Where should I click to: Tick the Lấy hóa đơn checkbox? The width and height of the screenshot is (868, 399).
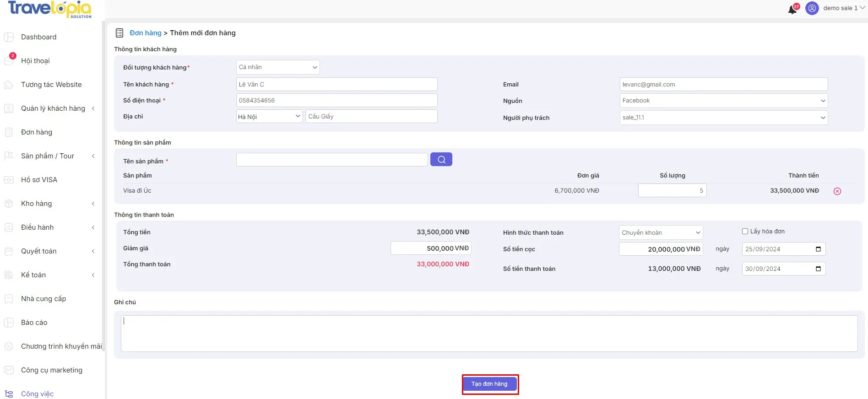point(745,232)
